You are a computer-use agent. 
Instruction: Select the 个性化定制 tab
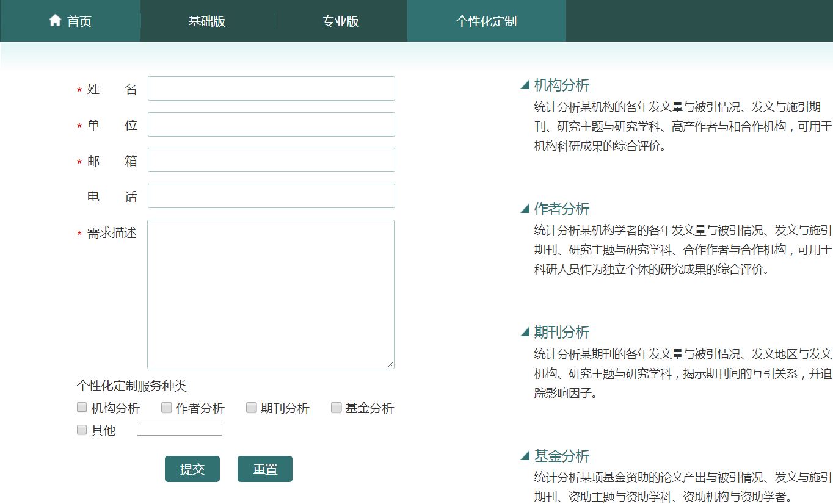click(x=486, y=21)
